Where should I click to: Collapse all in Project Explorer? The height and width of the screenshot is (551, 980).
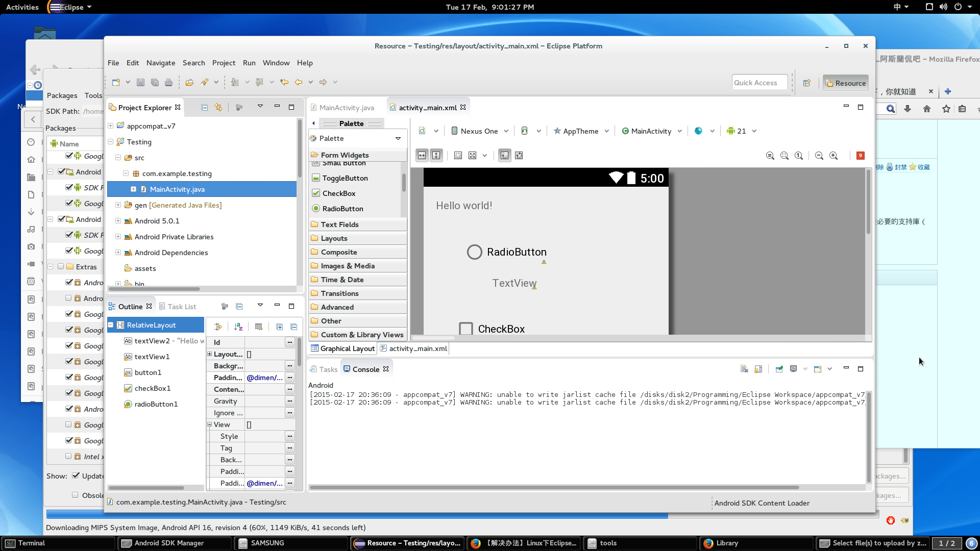[204, 107]
